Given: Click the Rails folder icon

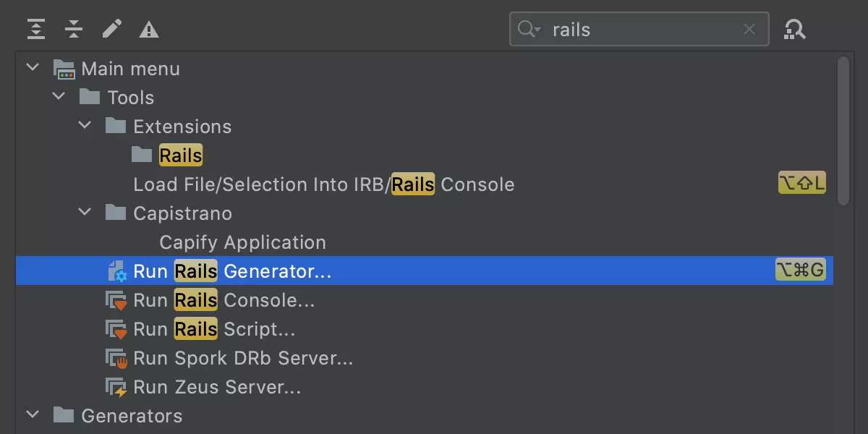Looking at the screenshot, I should (142, 155).
